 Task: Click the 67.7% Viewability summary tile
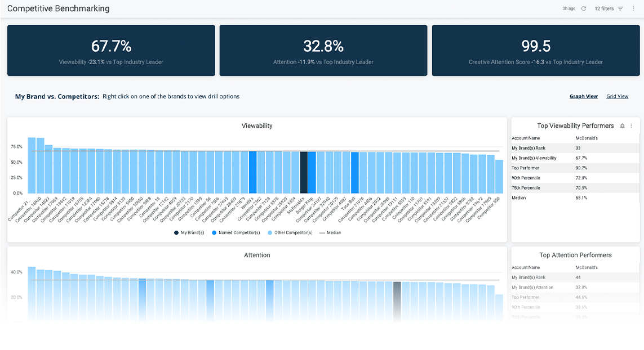click(112, 51)
